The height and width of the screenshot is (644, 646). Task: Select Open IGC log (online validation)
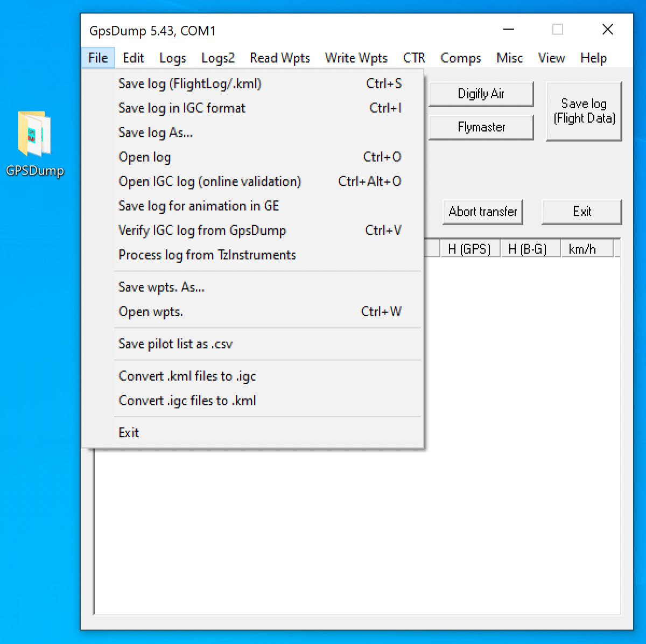[209, 182]
